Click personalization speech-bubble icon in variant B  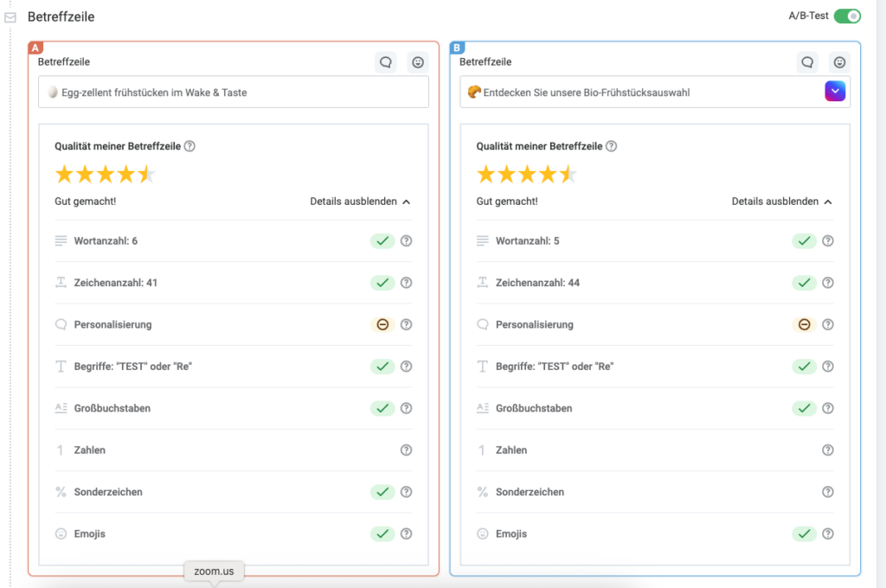pyautogui.click(x=807, y=62)
